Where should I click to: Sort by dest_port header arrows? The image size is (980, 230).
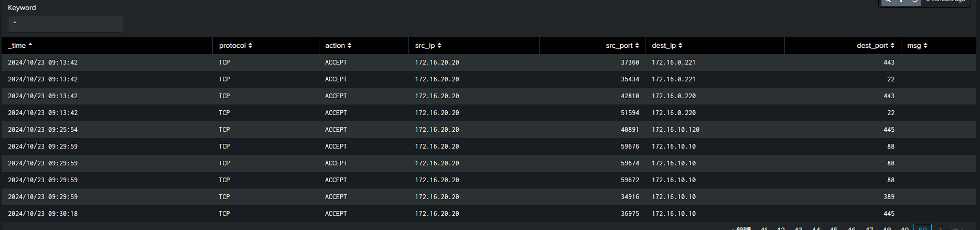pos(892,46)
